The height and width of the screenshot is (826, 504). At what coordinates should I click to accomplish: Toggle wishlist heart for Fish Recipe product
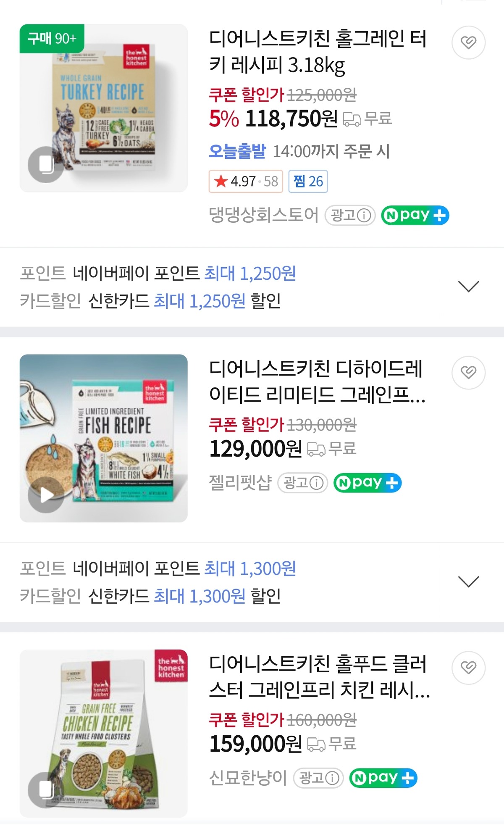468,372
